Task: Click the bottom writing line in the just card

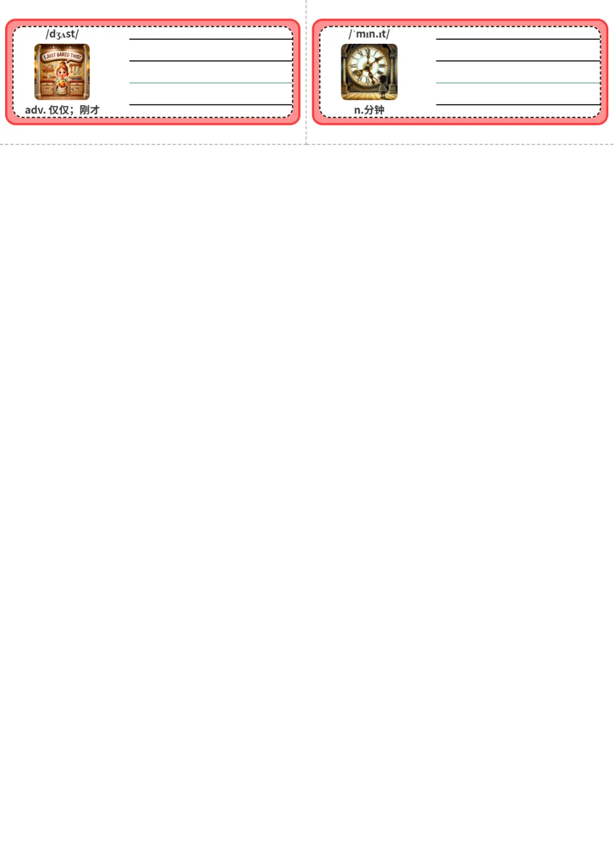Action: click(x=211, y=105)
